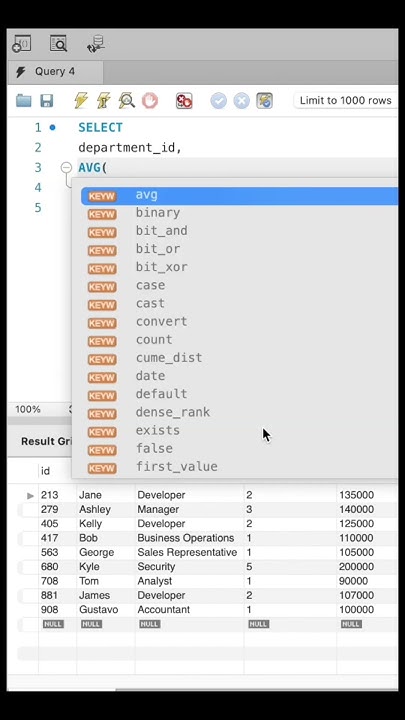405x720 pixels.
Task: Select the row marker arrow for id 213
Action: (30, 495)
